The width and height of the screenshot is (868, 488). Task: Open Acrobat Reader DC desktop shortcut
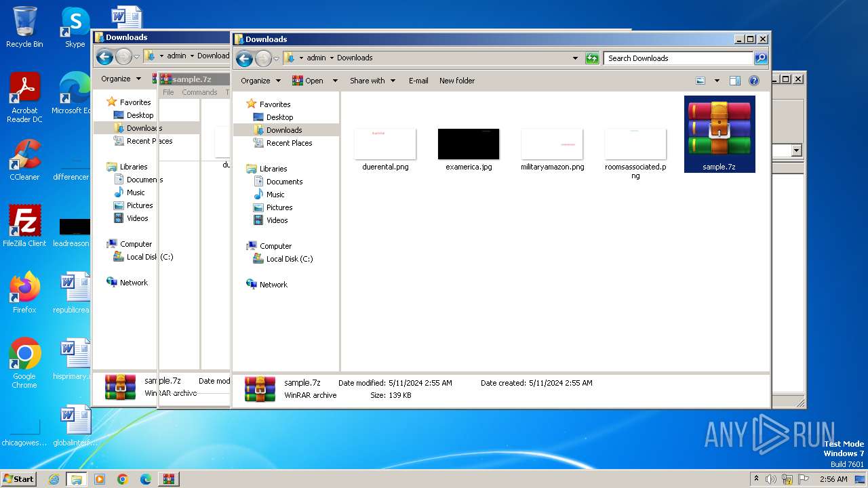24,98
